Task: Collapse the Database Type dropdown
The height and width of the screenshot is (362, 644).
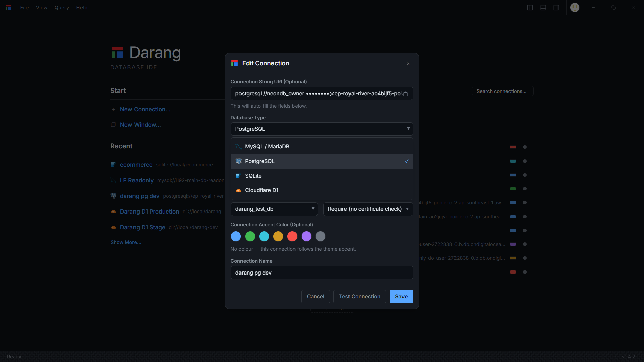Action: click(x=322, y=129)
